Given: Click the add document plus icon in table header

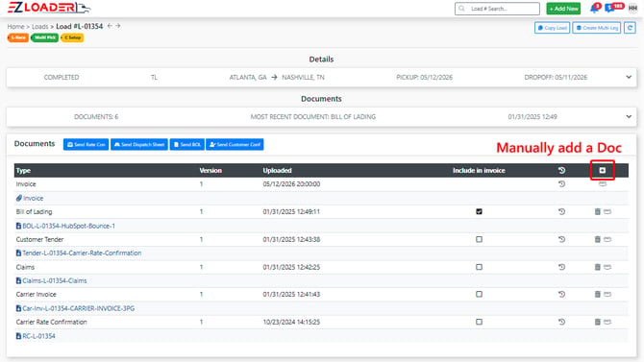Looking at the screenshot, I should coord(603,170).
